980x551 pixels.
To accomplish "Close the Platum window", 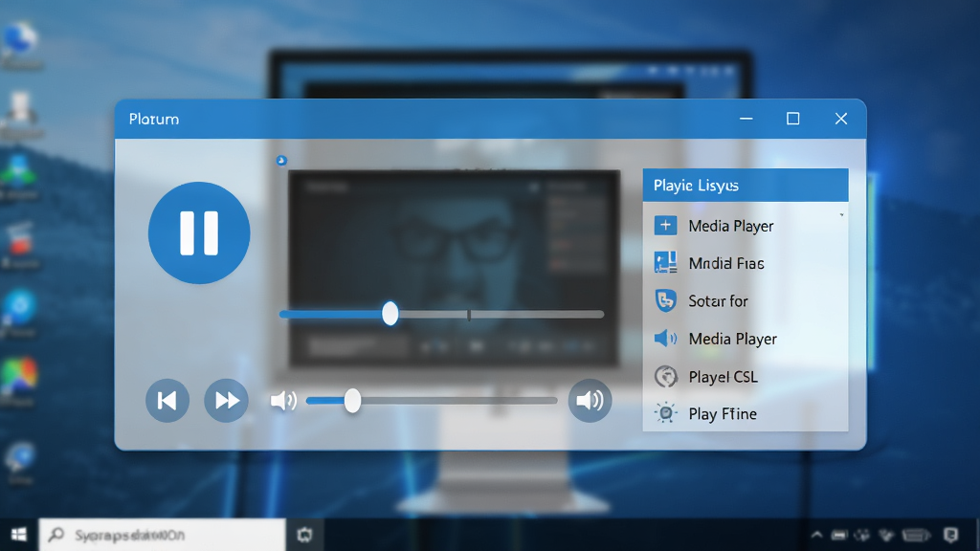I will (x=840, y=119).
